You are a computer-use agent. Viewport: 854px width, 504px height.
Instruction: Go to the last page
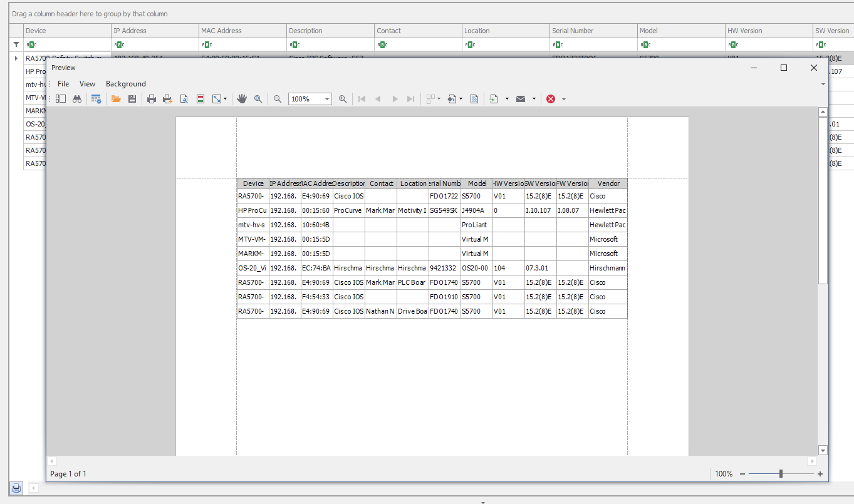(411, 99)
